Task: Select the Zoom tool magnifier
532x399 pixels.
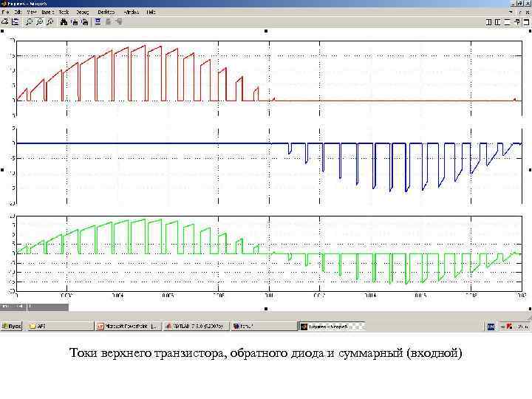Action: pos(29,22)
